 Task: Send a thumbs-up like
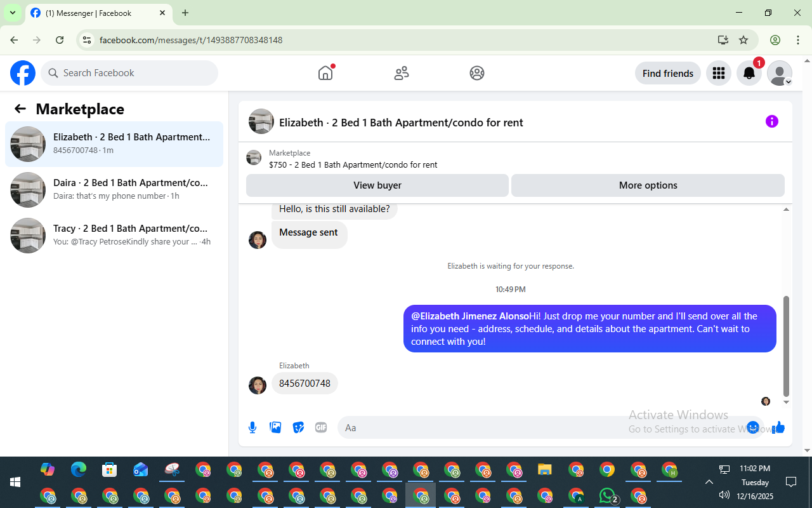point(780,427)
